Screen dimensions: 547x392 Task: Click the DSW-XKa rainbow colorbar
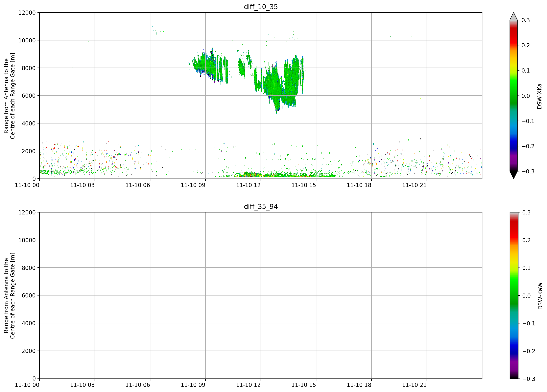pos(513,96)
